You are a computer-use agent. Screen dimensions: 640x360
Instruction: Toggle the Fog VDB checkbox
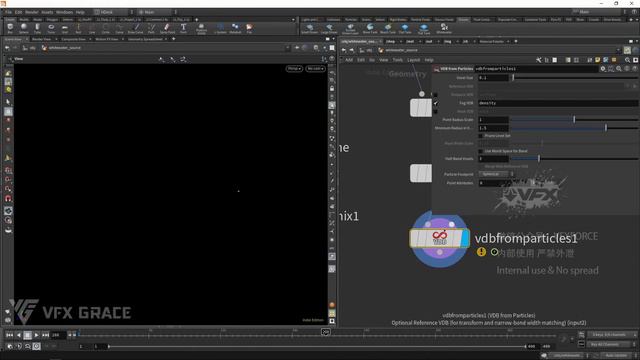[x=436, y=103]
